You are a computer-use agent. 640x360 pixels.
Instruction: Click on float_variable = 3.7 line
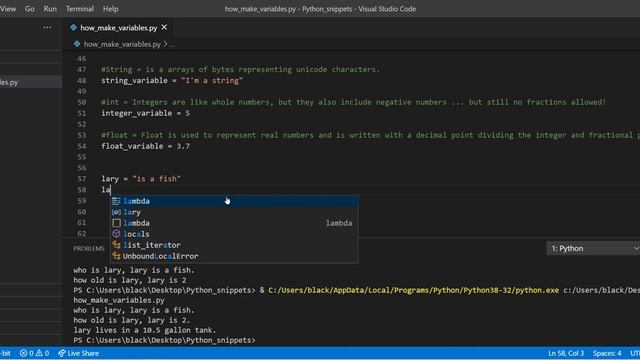pos(145,146)
